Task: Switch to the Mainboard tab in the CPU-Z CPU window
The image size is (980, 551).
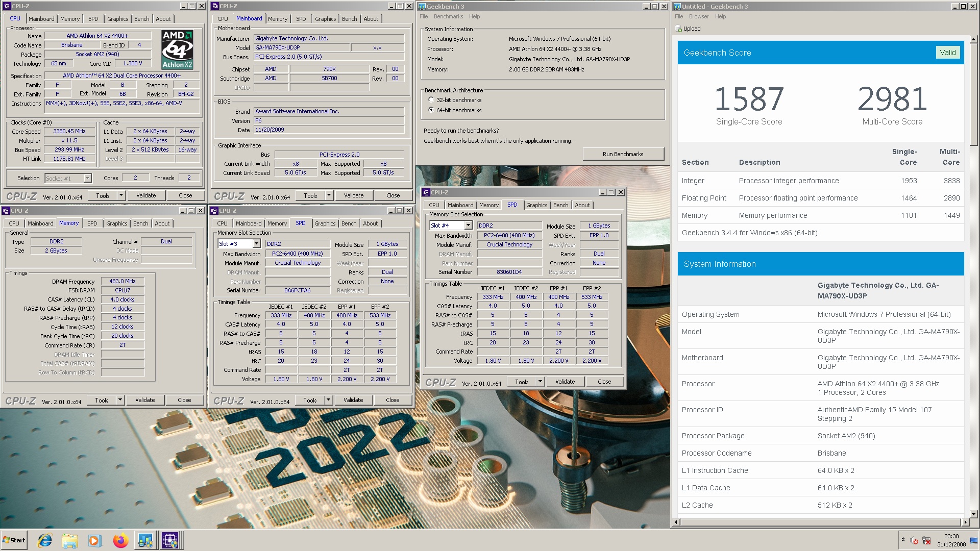Action: tap(41, 19)
